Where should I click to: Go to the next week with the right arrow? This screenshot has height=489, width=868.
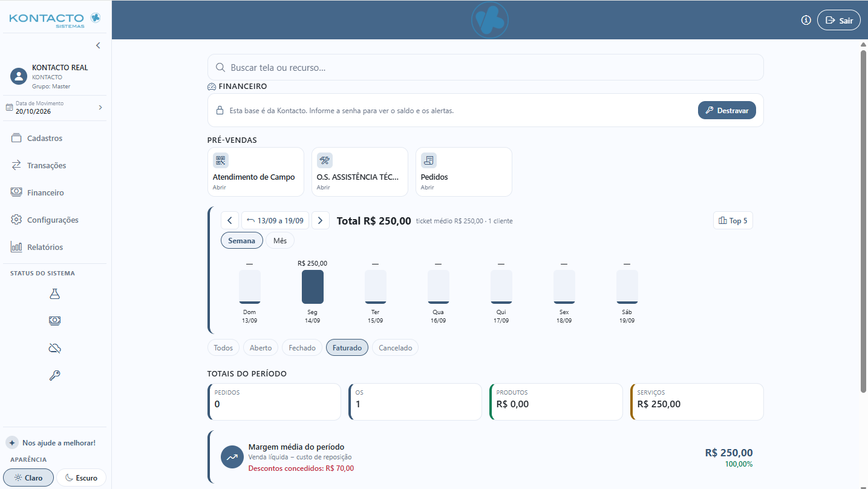pyautogui.click(x=320, y=220)
